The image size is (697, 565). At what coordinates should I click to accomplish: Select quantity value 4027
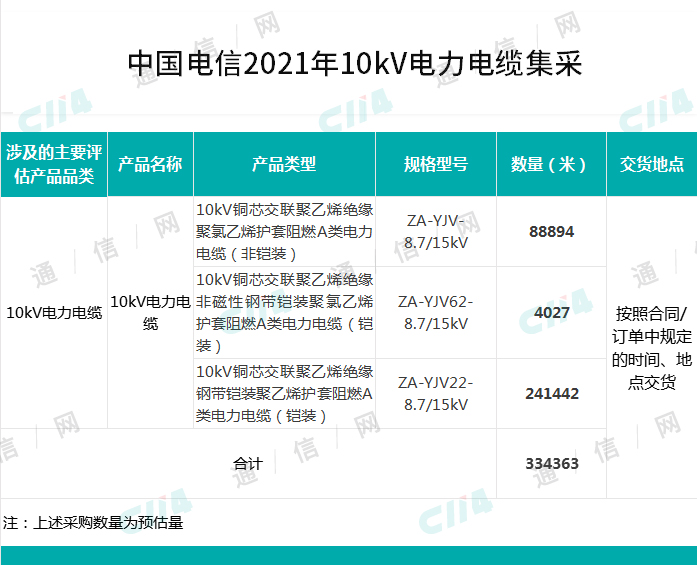(x=552, y=313)
